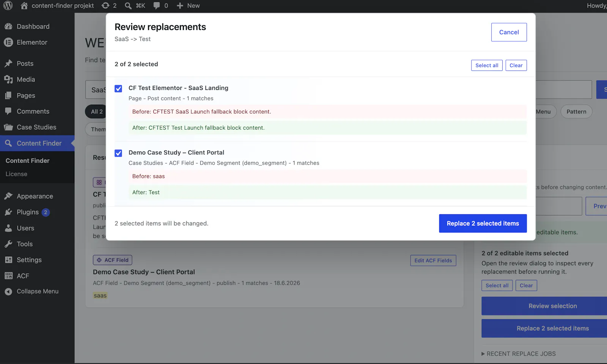Uncheck CF Test Elementor - SaaS Landing

[118, 89]
